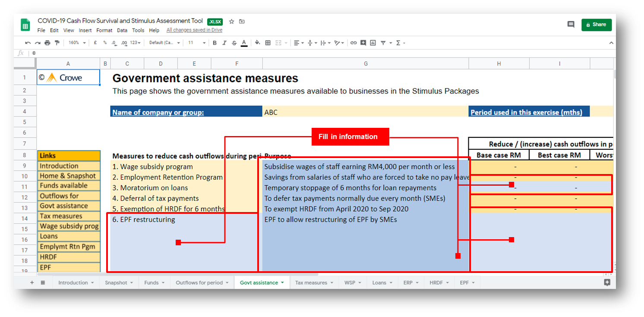Image resolution: width=644 pixels, height=317 pixels.
Task: Click the green Share button
Action: click(x=596, y=25)
